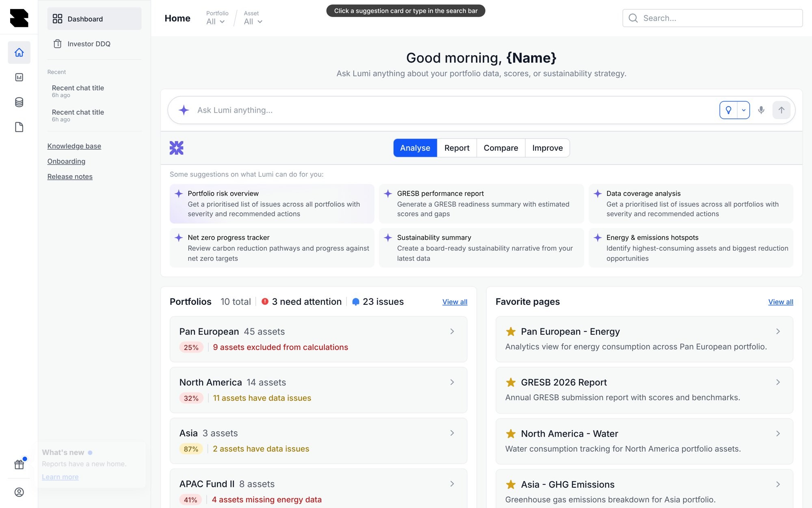Open the user profile icon

[19, 492]
